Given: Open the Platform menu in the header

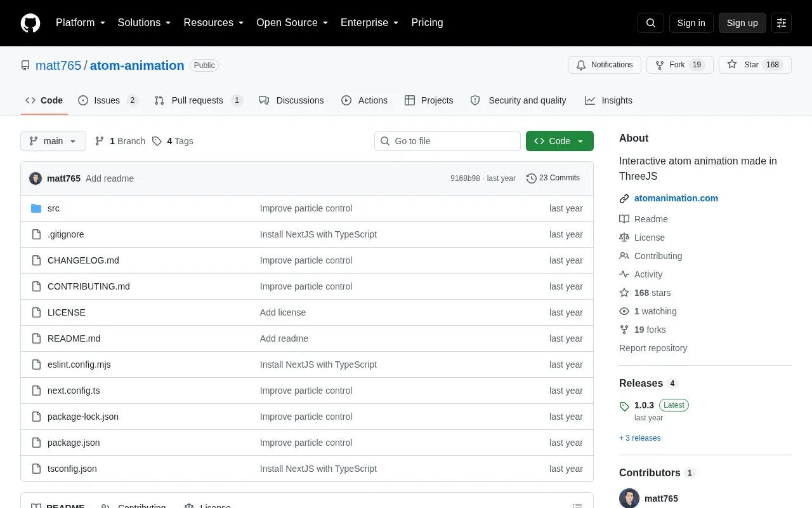Looking at the screenshot, I should (81, 23).
